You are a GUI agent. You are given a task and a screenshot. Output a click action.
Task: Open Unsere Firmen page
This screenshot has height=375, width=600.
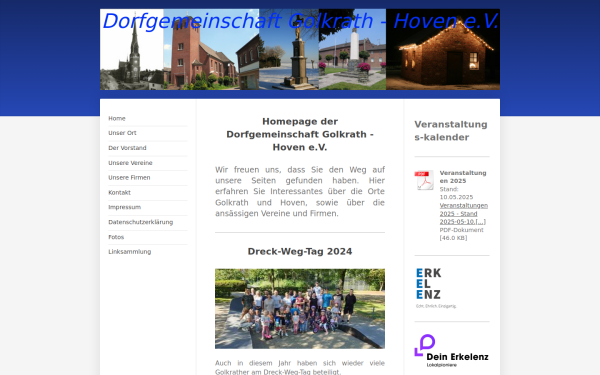[129, 178]
